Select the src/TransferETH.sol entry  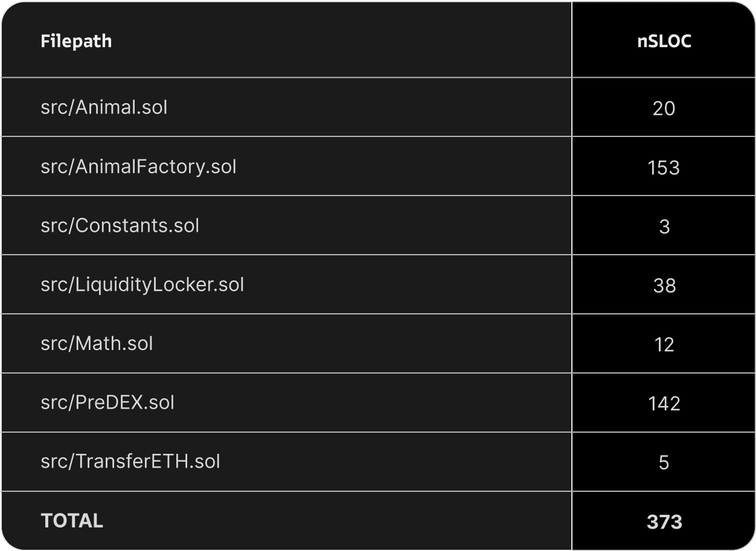(130, 462)
